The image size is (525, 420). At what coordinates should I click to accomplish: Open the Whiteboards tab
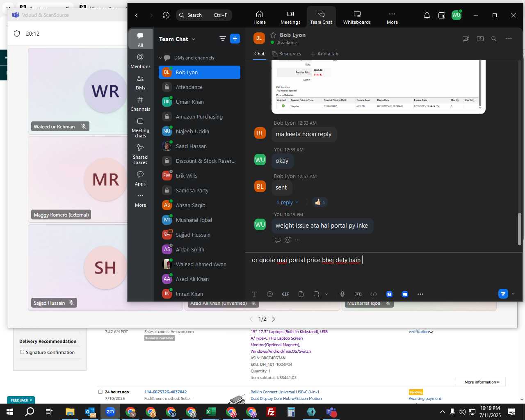pos(357,18)
